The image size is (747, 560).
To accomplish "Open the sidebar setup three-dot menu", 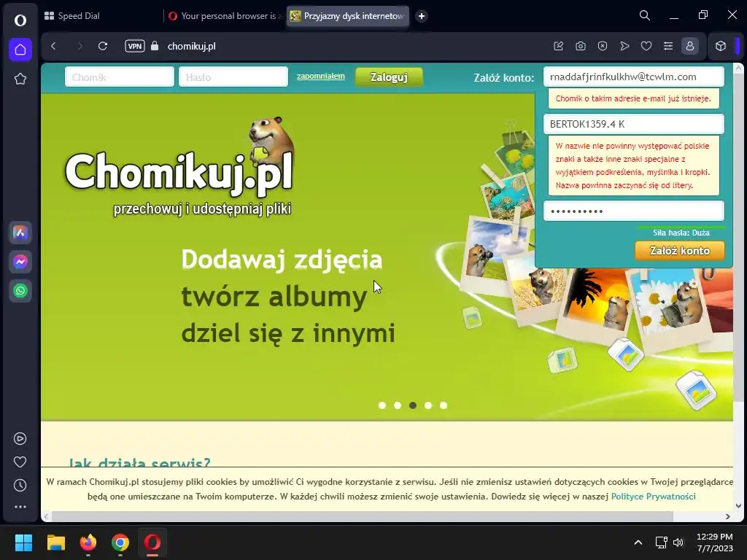I will (20, 507).
